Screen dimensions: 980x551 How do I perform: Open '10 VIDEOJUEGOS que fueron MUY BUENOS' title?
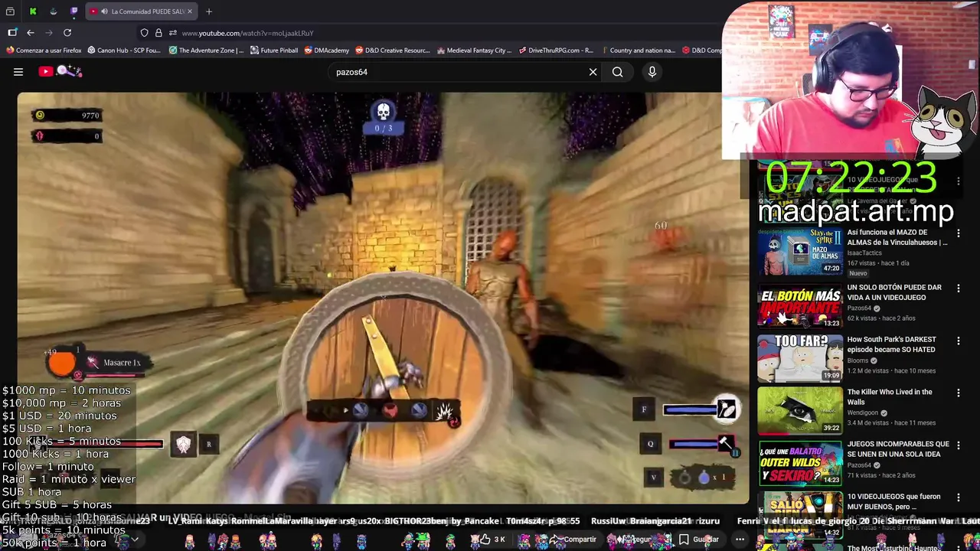(x=893, y=501)
